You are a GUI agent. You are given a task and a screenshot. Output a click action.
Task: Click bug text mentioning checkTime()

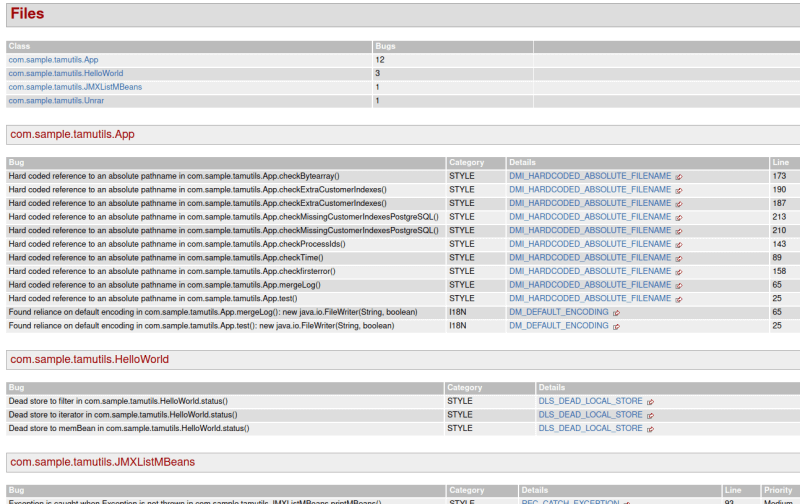[x=166, y=258]
